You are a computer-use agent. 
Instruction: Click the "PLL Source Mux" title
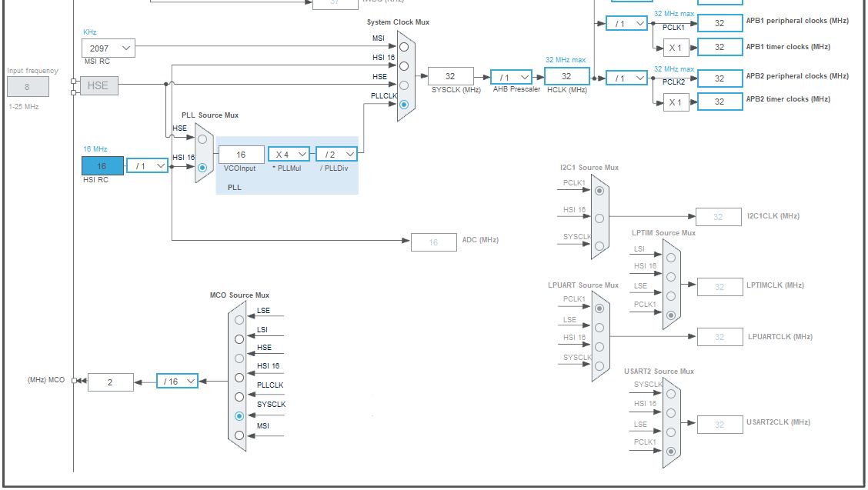210,115
